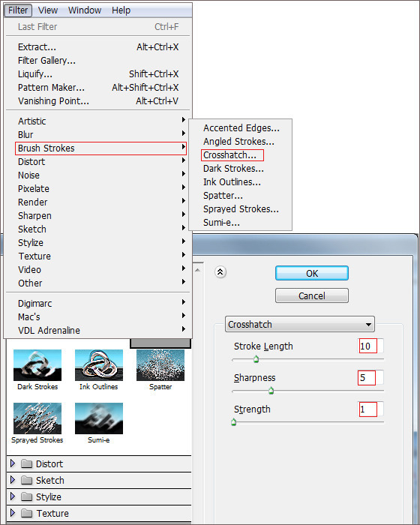
Task: Collapse the filter thumbnails with double-chevron button
Action: (x=220, y=271)
